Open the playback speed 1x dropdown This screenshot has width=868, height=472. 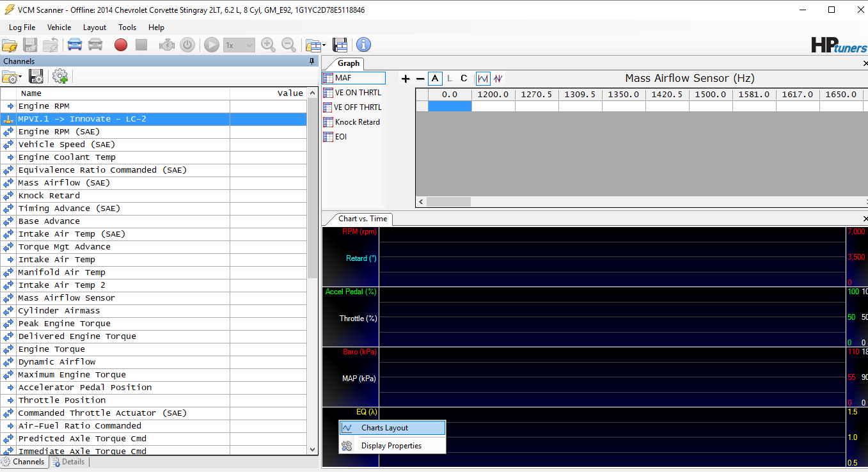(239, 45)
